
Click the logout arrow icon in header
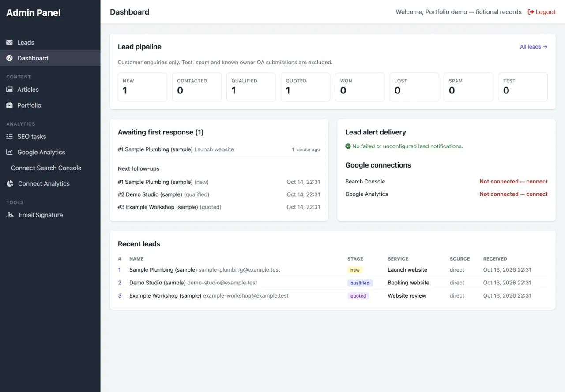coord(531,12)
